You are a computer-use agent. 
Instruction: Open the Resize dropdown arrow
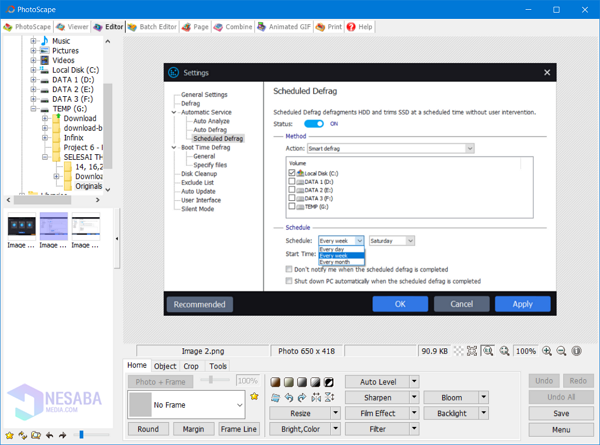click(336, 413)
